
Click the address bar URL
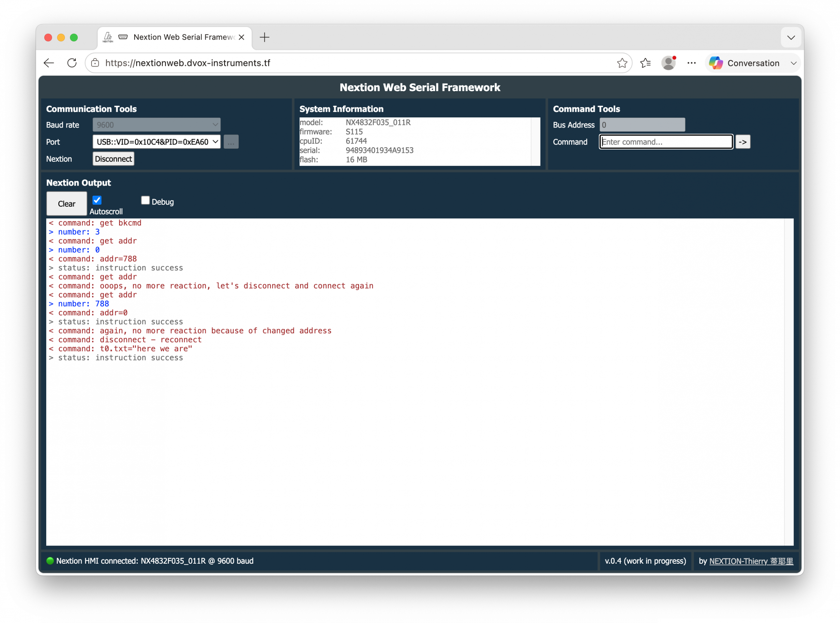click(x=188, y=63)
